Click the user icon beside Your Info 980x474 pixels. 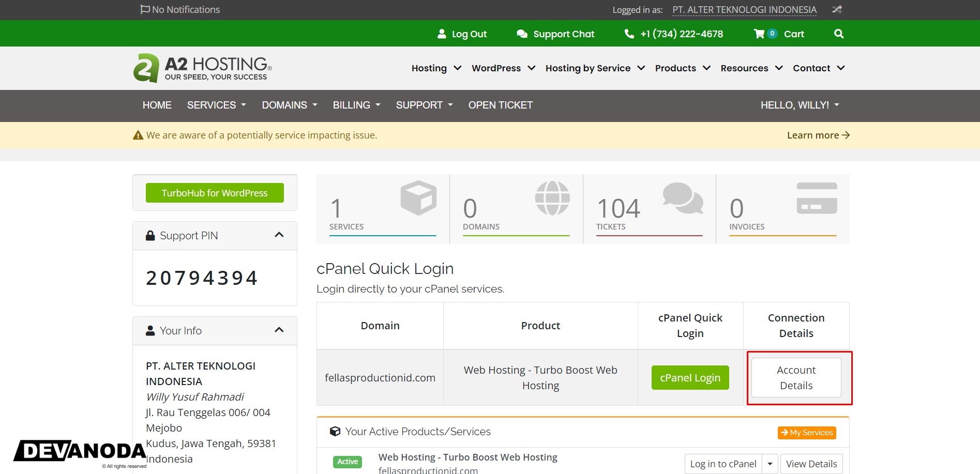(150, 330)
